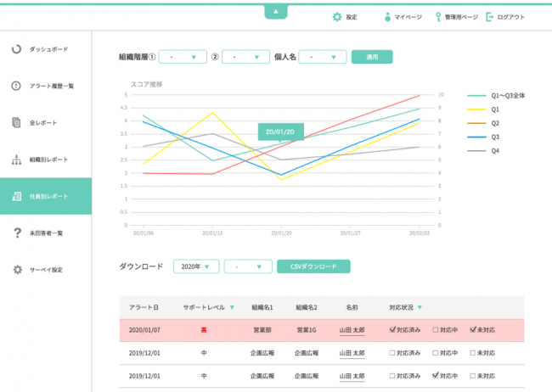Click the gear icon beside サーベイ設定
The height and width of the screenshot is (392, 552).
16,270
